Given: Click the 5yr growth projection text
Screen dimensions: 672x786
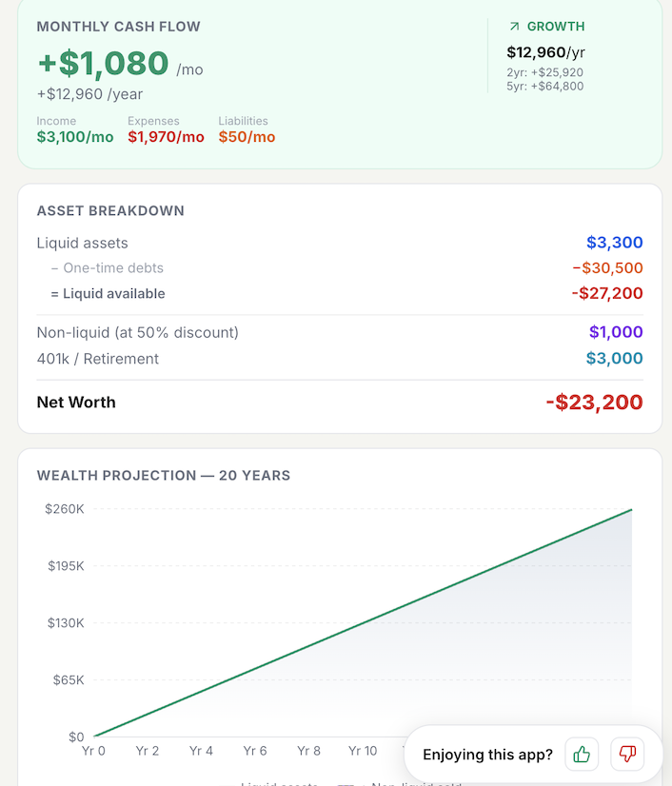Looking at the screenshot, I should coord(544,87).
